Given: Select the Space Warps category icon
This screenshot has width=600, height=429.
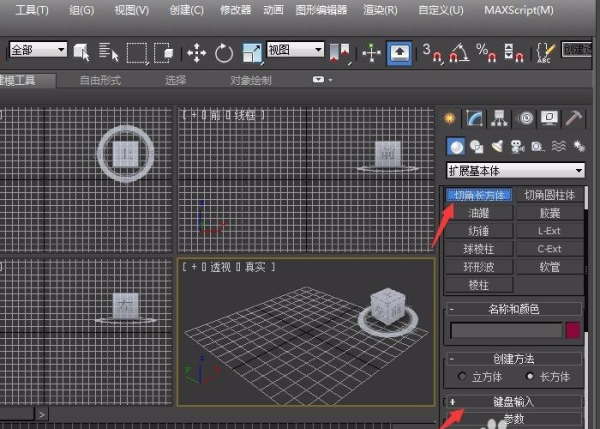Looking at the screenshot, I should coord(558,147).
